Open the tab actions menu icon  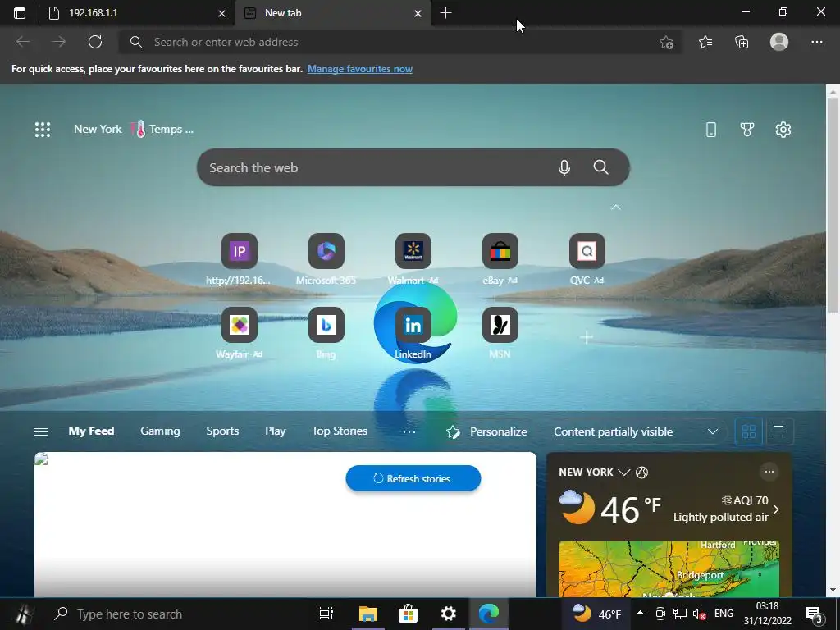[x=20, y=13]
